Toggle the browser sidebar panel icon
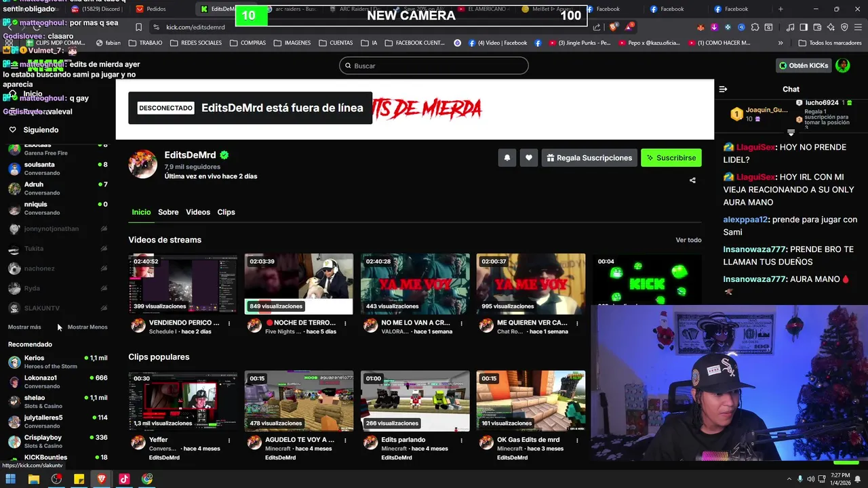This screenshot has height=488, width=868. (x=804, y=27)
